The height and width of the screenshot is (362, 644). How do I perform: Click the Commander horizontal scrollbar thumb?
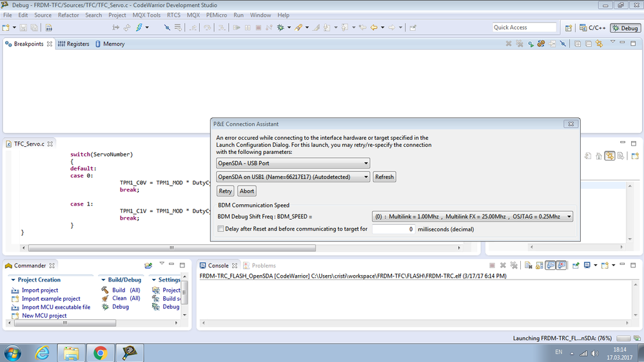coord(65,323)
